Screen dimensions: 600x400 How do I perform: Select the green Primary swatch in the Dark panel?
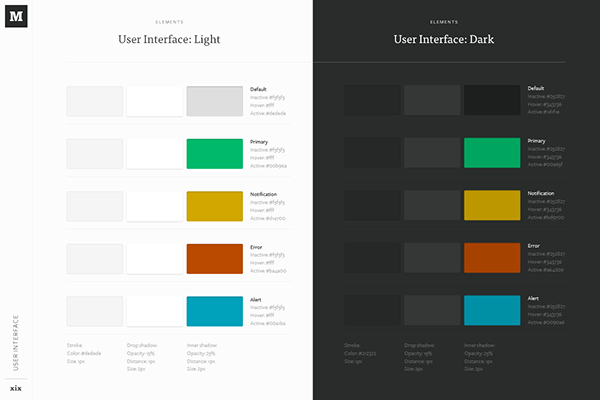click(492, 153)
